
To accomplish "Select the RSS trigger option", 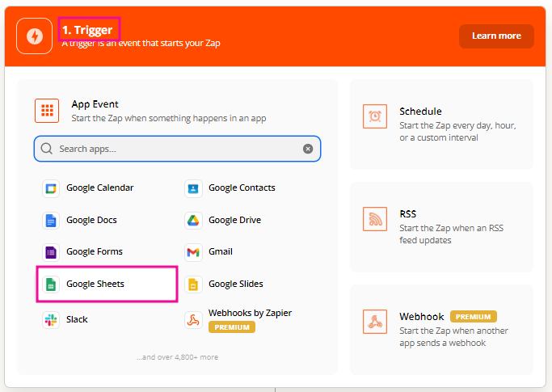I will point(441,227).
